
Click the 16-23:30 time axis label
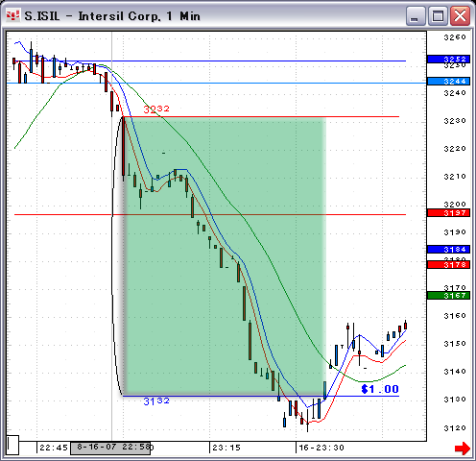click(321, 448)
